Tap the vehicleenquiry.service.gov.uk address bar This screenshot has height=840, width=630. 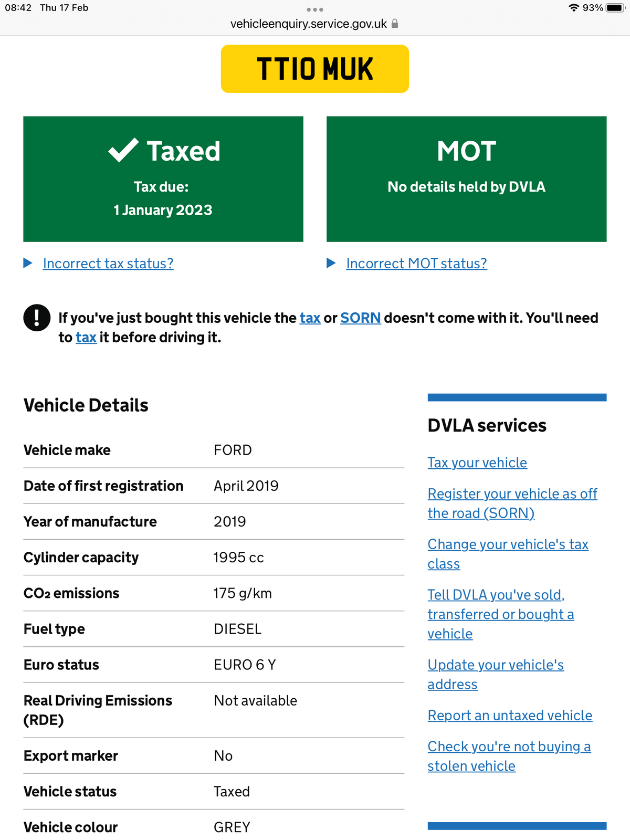click(x=309, y=24)
